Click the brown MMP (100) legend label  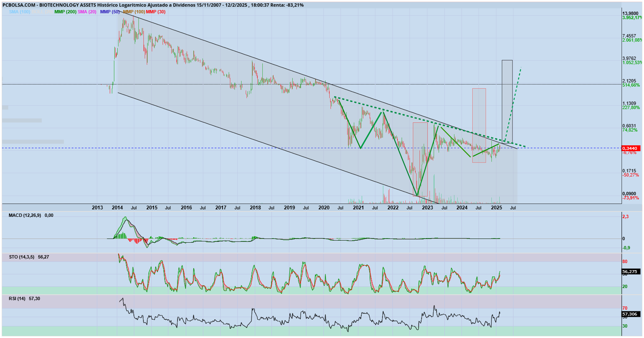(134, 12)
